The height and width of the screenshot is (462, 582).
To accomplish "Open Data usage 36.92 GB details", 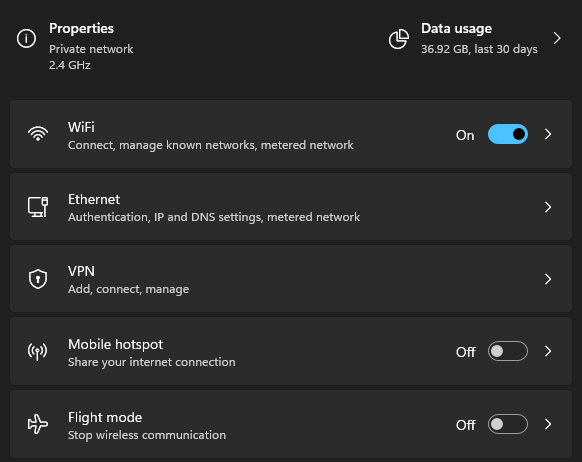I will 479,49.
